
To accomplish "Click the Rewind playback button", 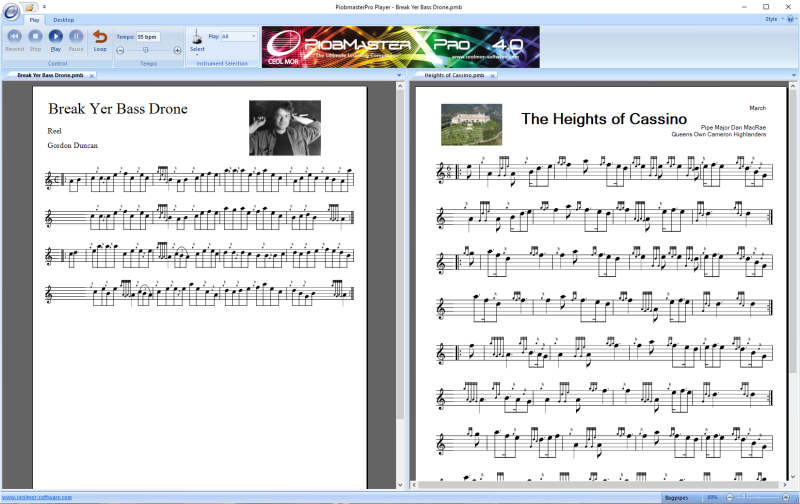I will coord(15,39).
